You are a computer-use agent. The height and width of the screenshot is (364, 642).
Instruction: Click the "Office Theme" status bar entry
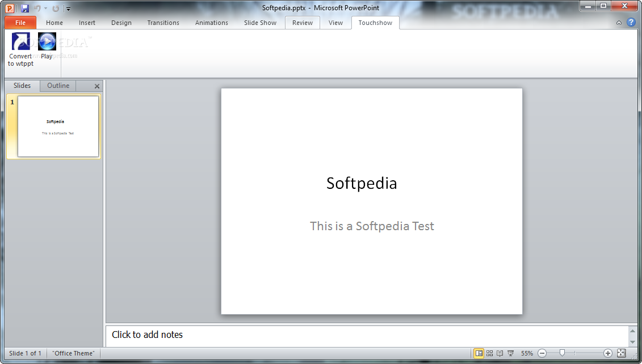tap(73, 353)
